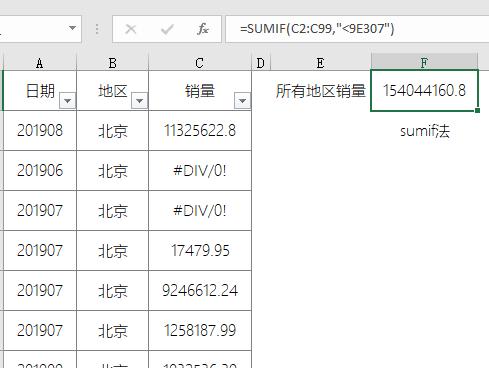This screenshot has height=368, width=489.
Task: Select cell with value 9246612.24
Action: (x=200, y=291)
